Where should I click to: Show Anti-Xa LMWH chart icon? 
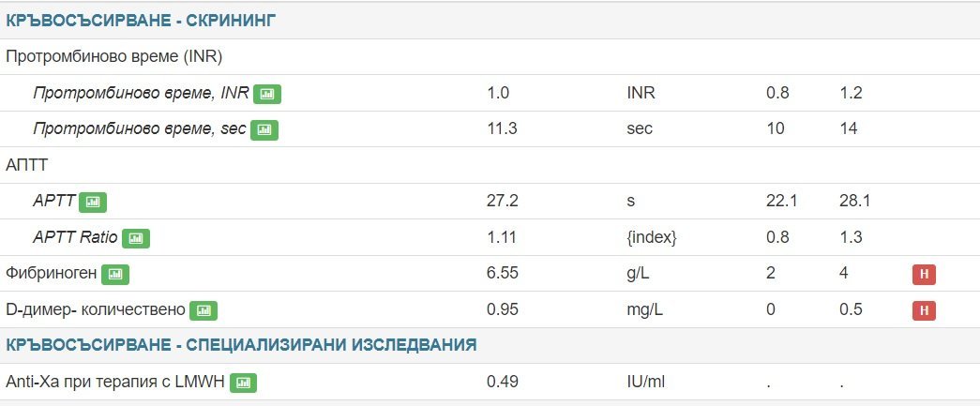pyautogui.click(x=243, y=383)
